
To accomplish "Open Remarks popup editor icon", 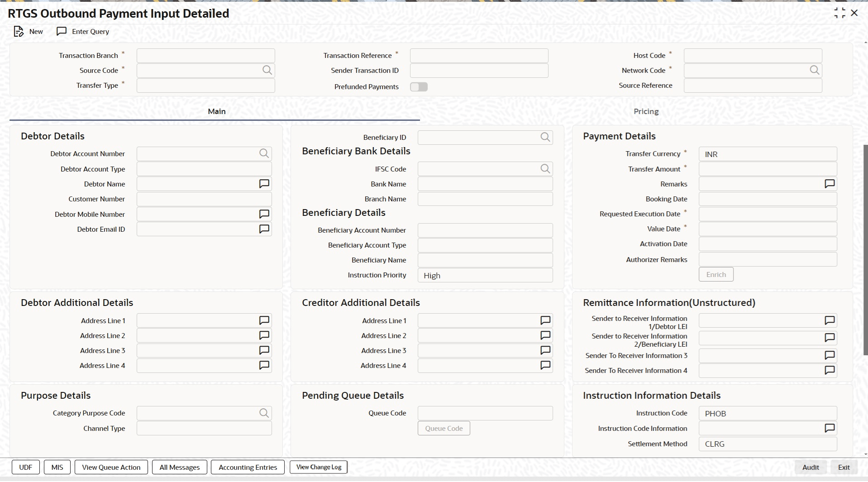I will [x=830, y=184].
